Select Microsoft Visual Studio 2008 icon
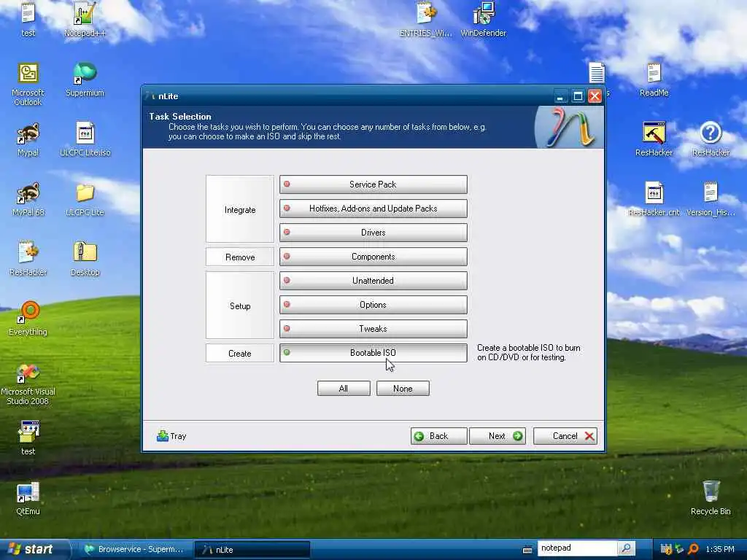 coord(28,384)
